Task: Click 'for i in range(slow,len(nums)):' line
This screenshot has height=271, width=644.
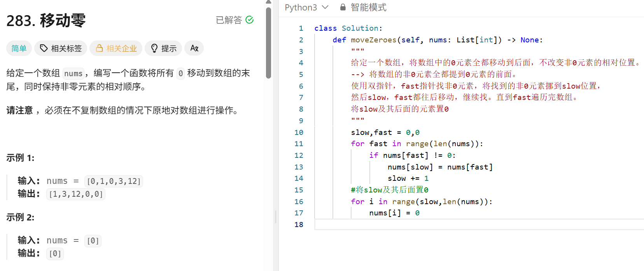Action: click(422, 202)
